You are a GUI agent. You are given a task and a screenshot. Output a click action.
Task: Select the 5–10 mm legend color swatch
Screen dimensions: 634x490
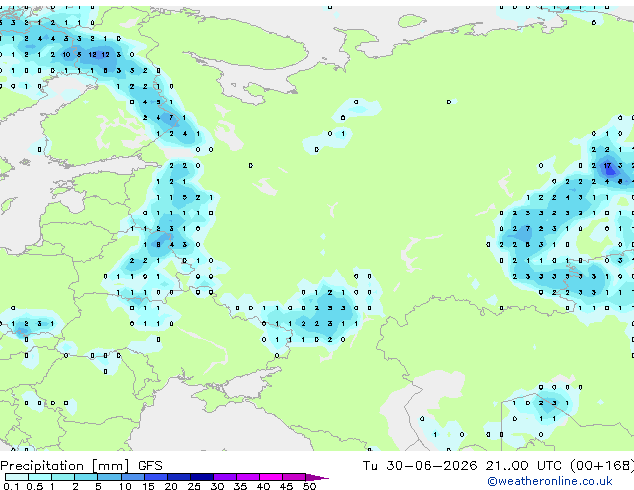pos(109,477)
